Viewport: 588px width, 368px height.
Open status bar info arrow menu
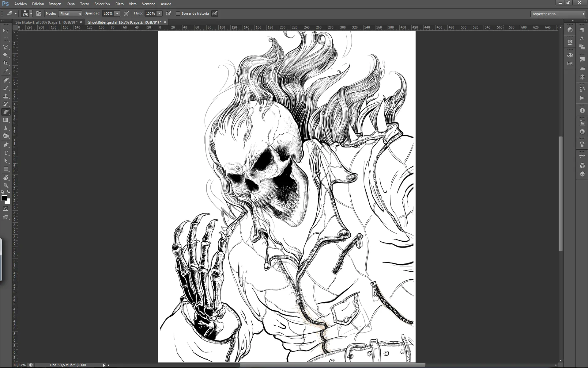104,365
